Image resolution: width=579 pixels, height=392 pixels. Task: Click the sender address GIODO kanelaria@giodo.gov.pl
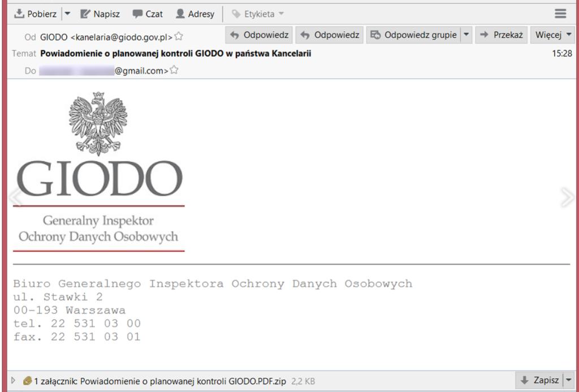click(x=106, y=37)
